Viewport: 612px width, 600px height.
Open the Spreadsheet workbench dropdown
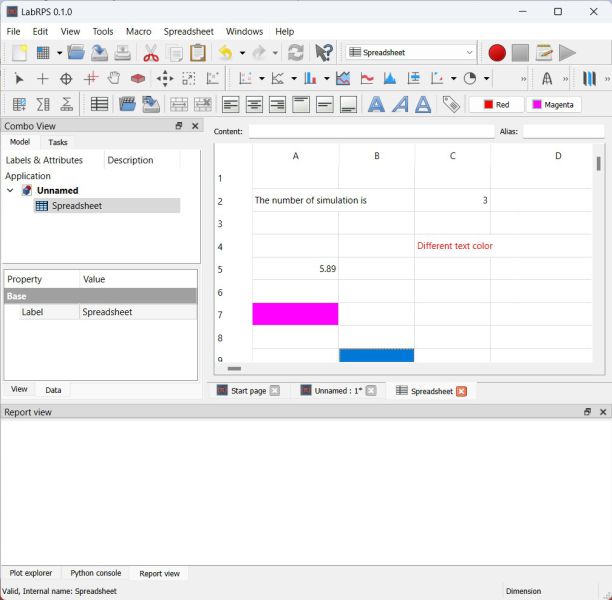tap(411, 52)
